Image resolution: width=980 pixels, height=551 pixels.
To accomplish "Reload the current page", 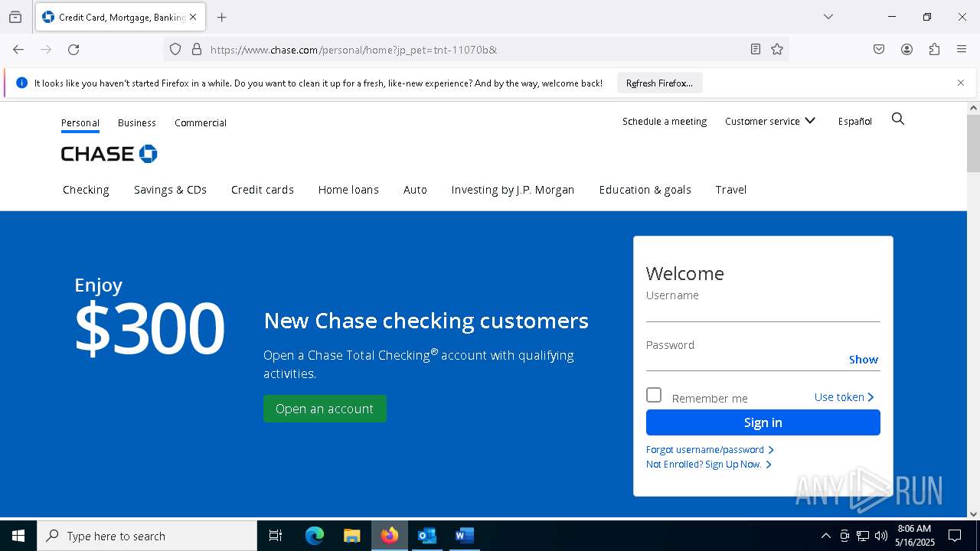I will point(73,50).
